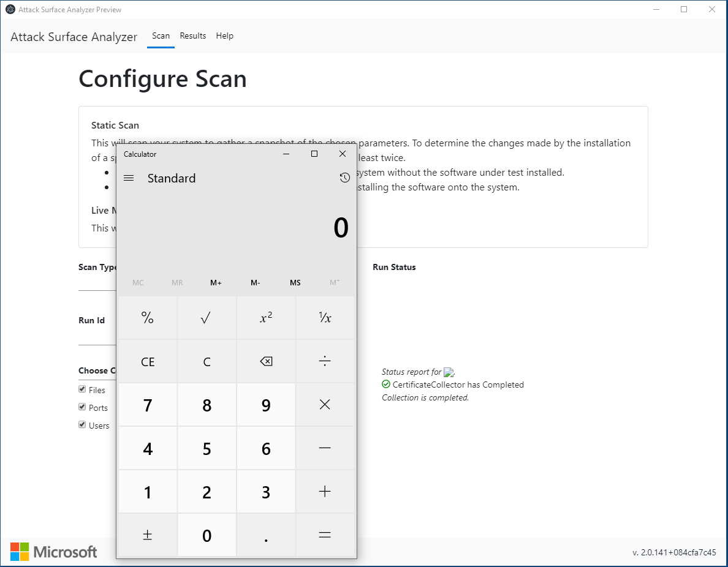
Task: Click the broken image icon in status report
Action: coord(449,372)
